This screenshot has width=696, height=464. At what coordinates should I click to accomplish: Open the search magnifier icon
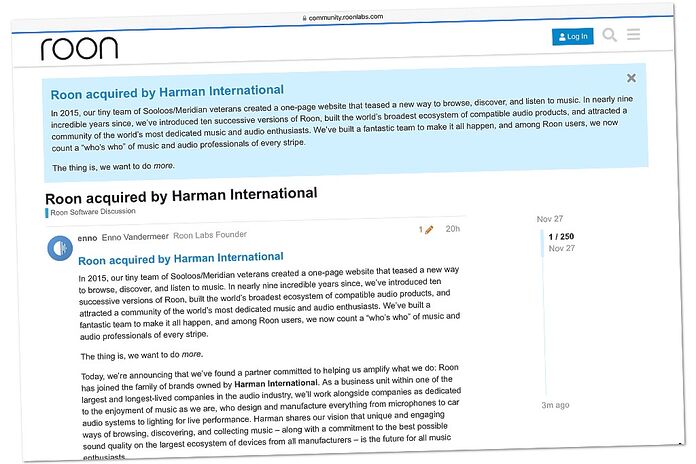coord(609,34)
